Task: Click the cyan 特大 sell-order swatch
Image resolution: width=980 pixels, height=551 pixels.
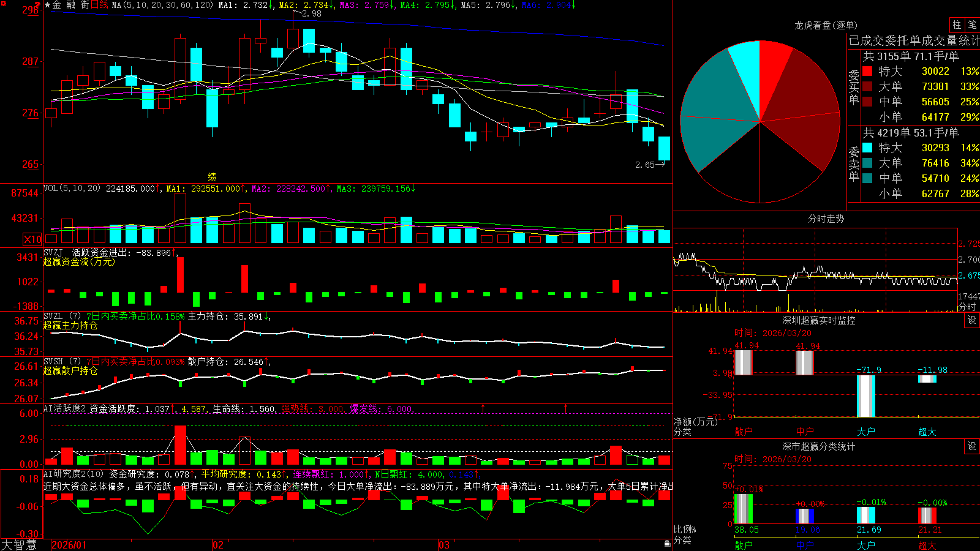Action: (867, 148)
